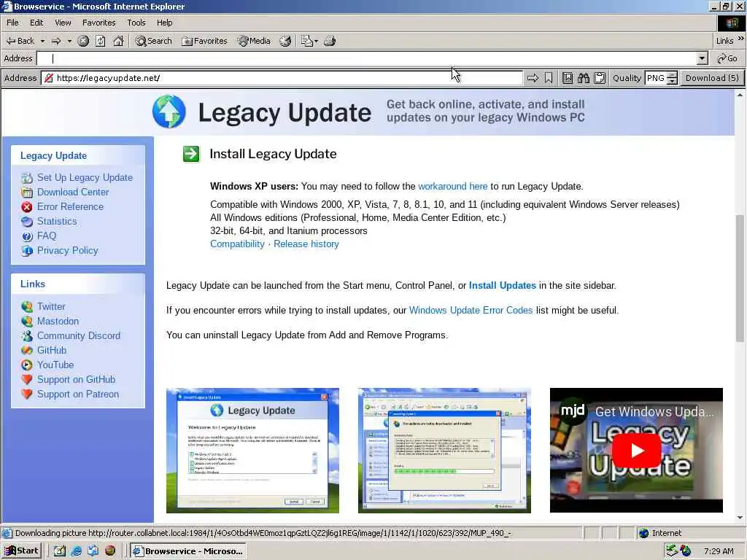Click the green arrow Install Legacy Update icon
747x560 pixels.
[x=192, y=154]
